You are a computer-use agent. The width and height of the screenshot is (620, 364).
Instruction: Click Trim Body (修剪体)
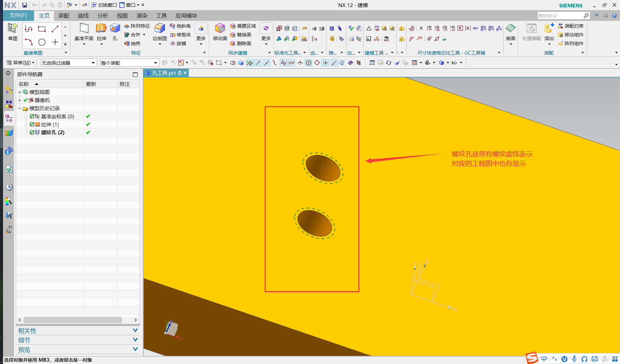(x=180, y=35)
